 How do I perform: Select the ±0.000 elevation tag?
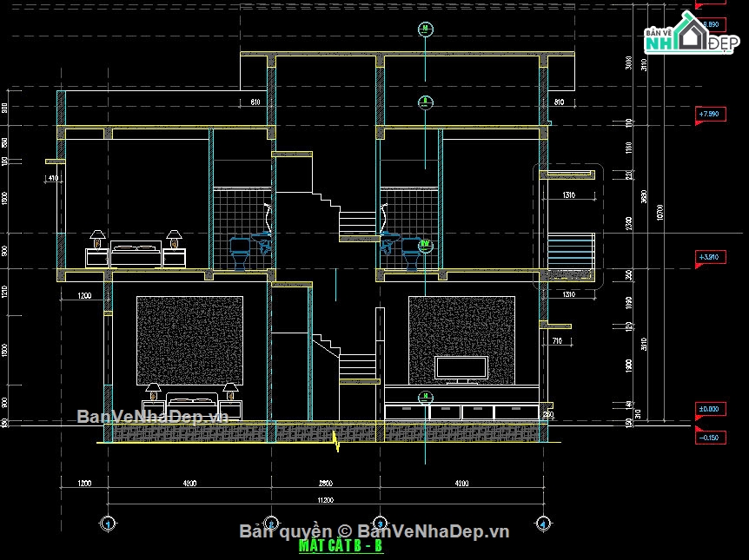click(713, 408)
